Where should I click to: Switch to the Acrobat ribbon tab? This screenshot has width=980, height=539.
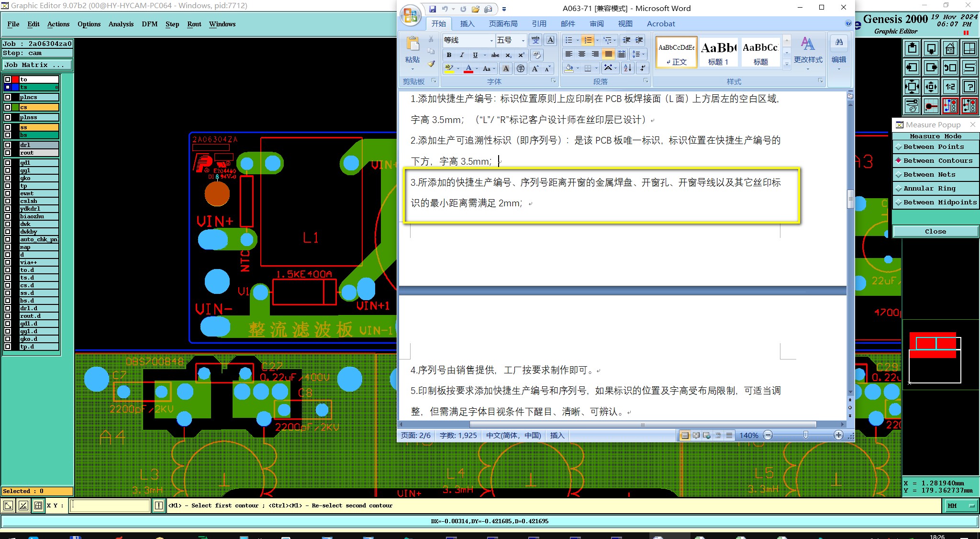point(661,24)
